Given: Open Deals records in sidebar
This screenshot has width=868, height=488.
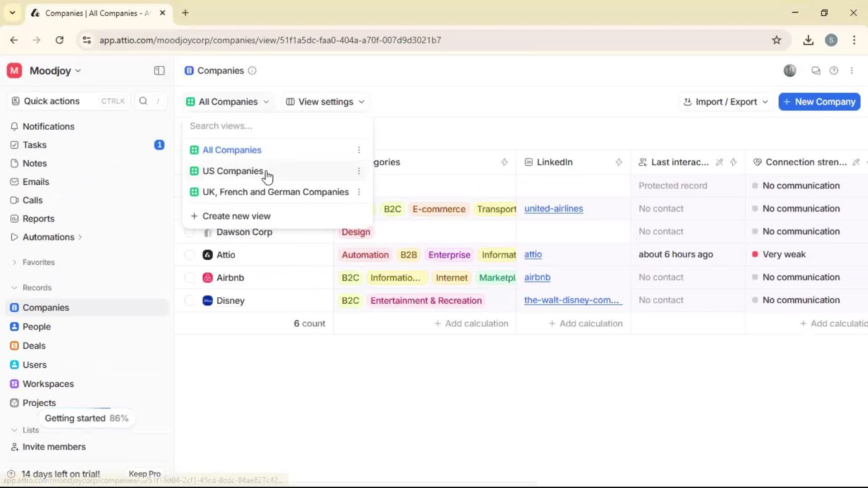Looking at the screenshot, I should pos(34,346).
